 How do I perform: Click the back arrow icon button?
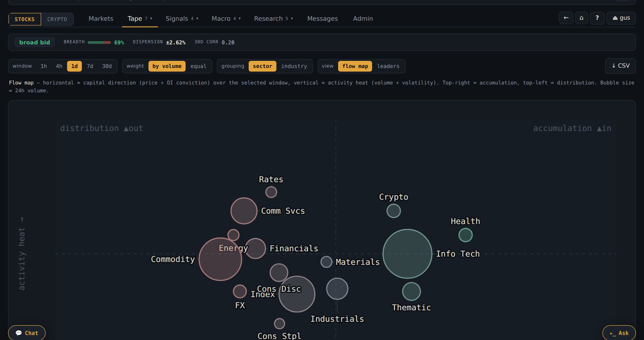click(x=566, y=18)
